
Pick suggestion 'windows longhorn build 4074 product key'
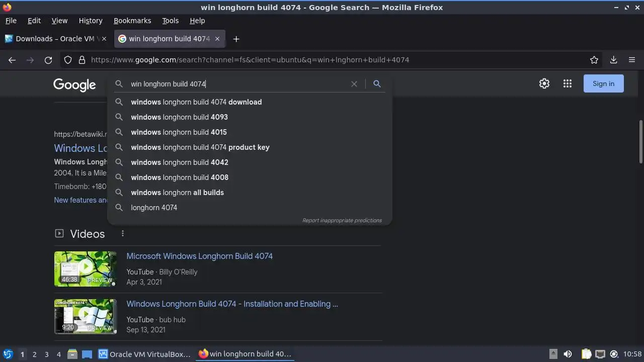coord(250,147)
